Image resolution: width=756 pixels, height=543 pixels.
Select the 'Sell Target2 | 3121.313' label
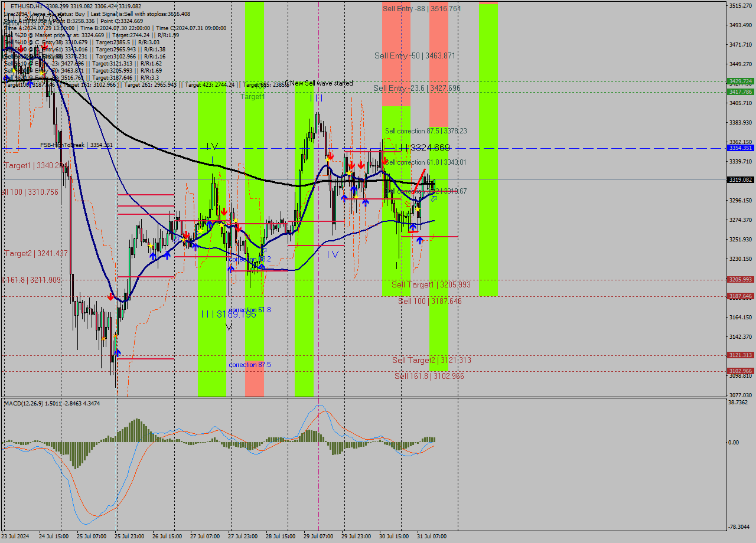pos(432,360)
